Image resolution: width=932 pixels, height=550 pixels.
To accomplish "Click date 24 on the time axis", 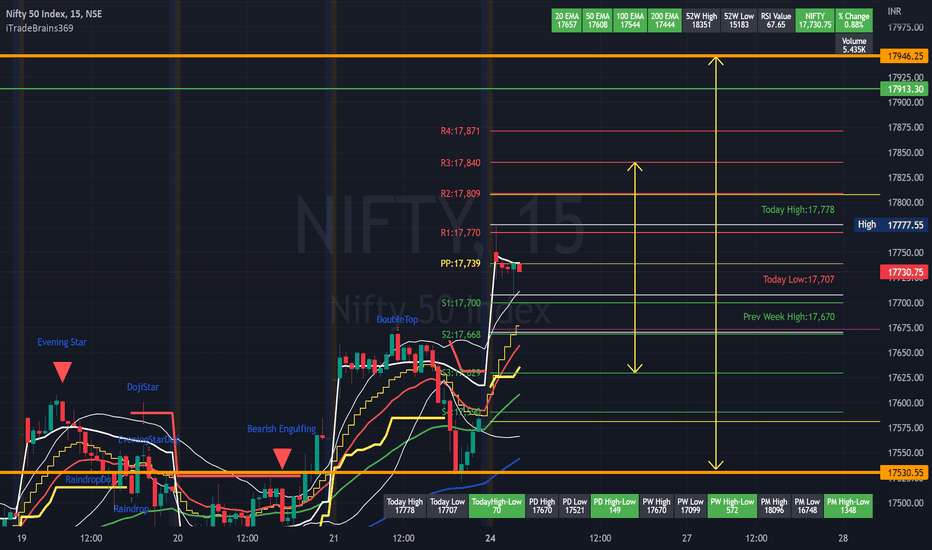I will (x=490, y=538).
